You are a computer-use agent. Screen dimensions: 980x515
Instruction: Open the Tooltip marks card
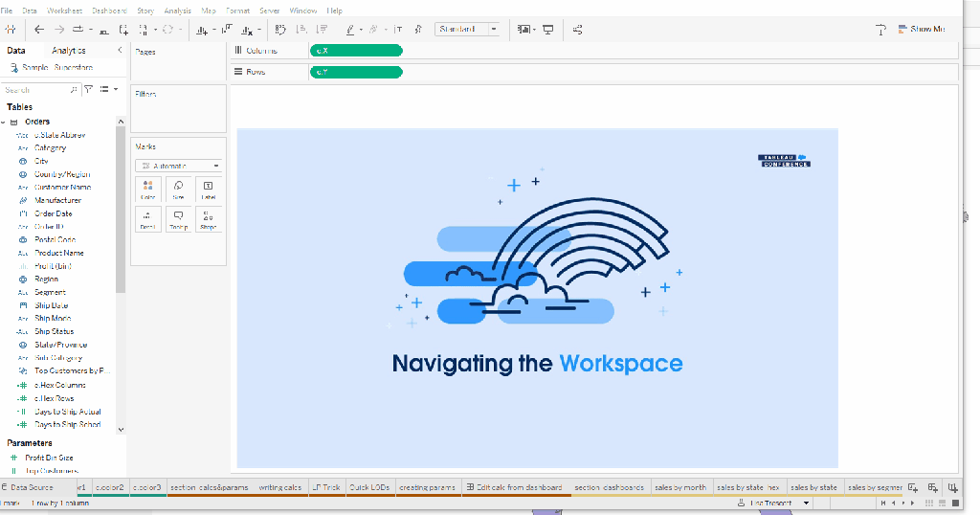[178, 220]
